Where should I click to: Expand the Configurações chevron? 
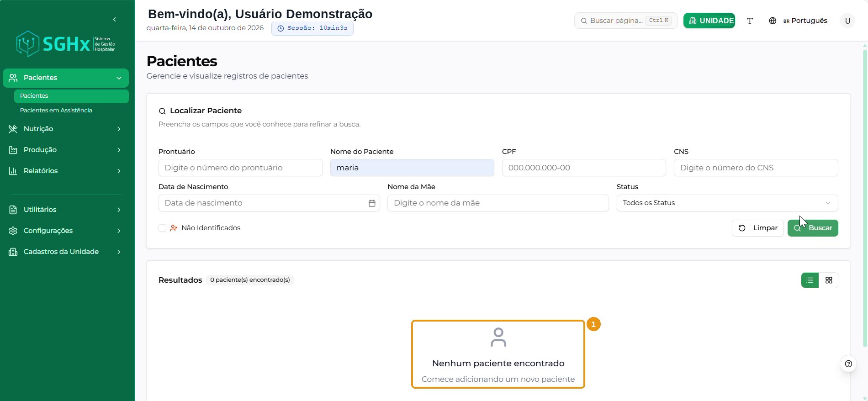(x=119, y=231)
